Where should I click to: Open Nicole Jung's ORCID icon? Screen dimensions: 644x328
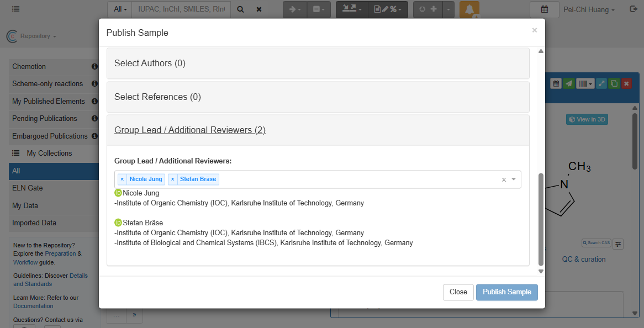118,193
